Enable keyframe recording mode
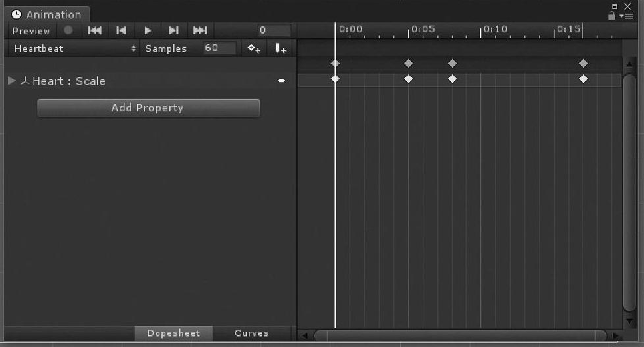The width and height of the screenshot is (644, 347). tap(68, 30)
